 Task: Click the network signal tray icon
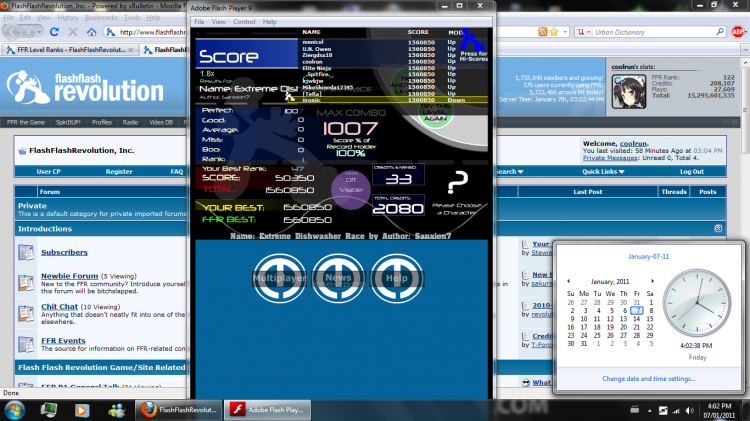(x=676, y=410)
